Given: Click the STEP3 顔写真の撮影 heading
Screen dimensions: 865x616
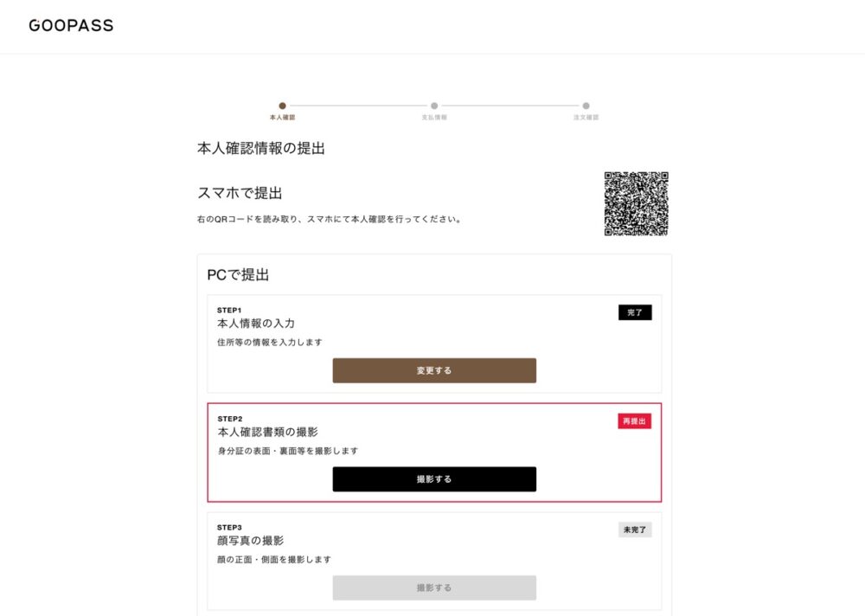Looking at the screenshot, I should tap(251, 541).
